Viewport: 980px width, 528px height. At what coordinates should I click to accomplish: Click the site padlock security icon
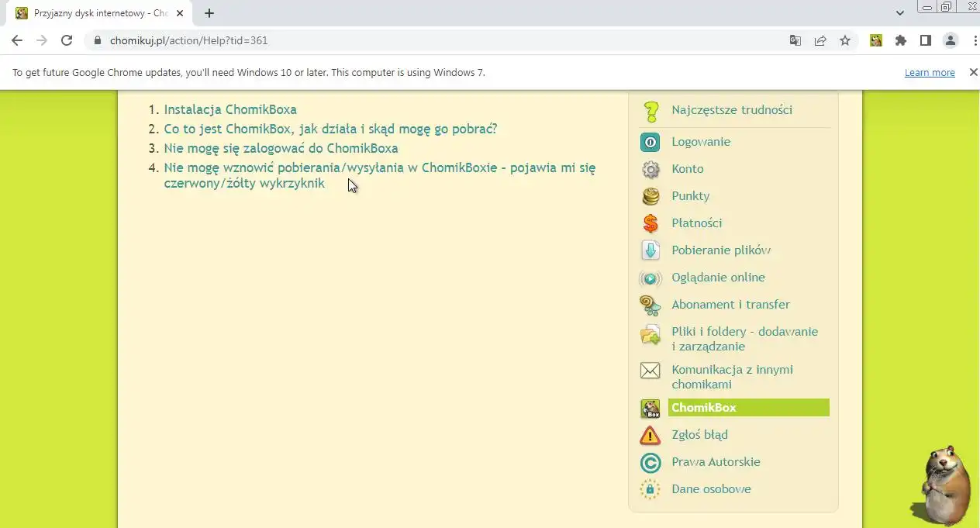pyautogui.click(x=98, y=40)
